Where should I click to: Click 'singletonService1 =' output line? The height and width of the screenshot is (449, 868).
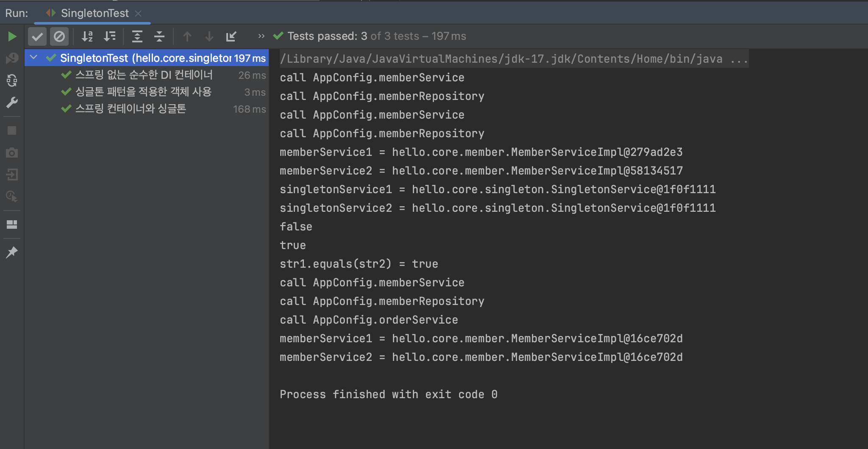(498, 189)
